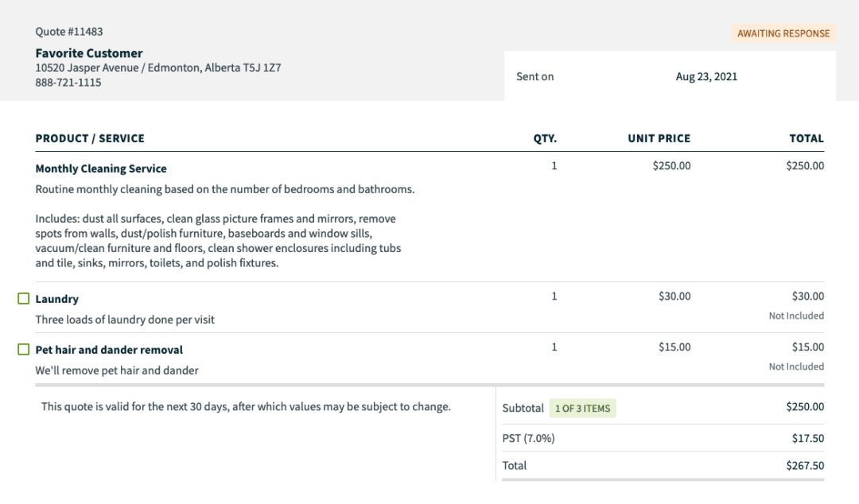
Task: Click the PST (7.0%) tax row label
Action: pyautogui.click(x=528, y=438)
